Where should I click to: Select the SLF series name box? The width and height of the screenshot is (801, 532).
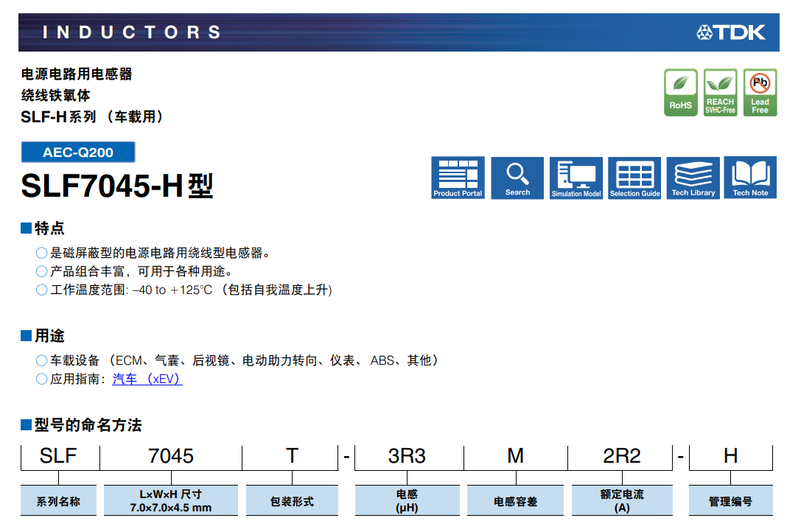59,456
